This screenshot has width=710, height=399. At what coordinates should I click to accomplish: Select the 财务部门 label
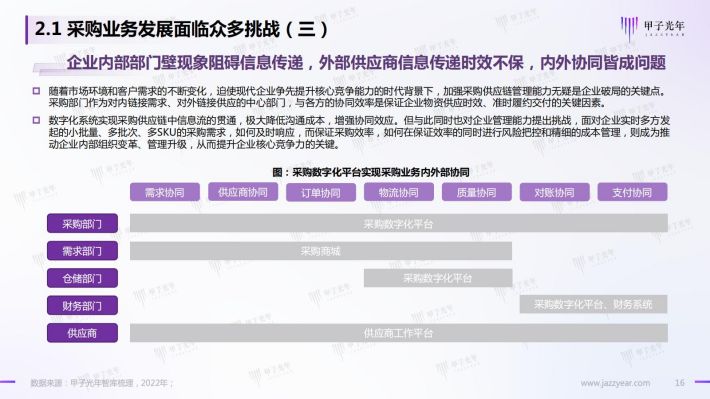(x=82, y=305)
